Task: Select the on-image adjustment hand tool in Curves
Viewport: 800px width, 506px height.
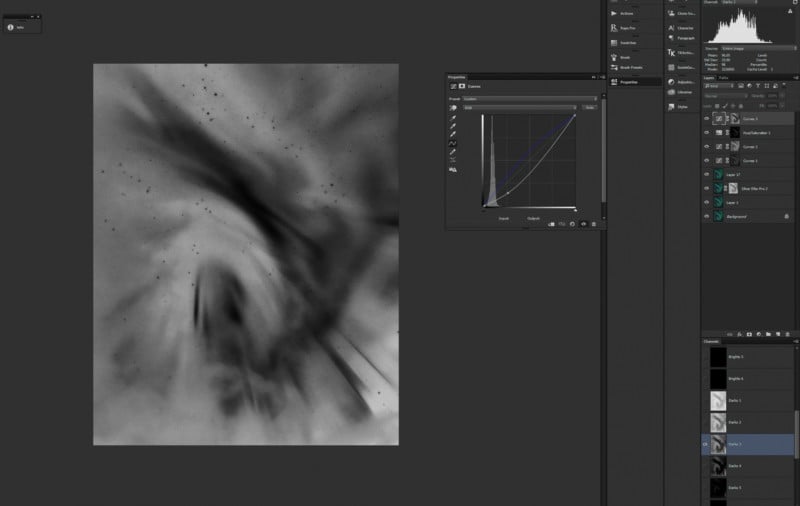Action: click(x=454, y=108)
